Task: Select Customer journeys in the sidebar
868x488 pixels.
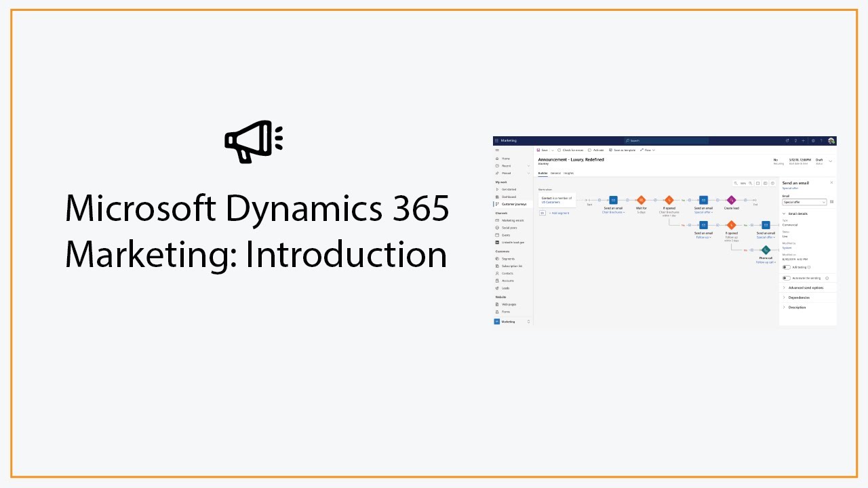Action: 513,204
